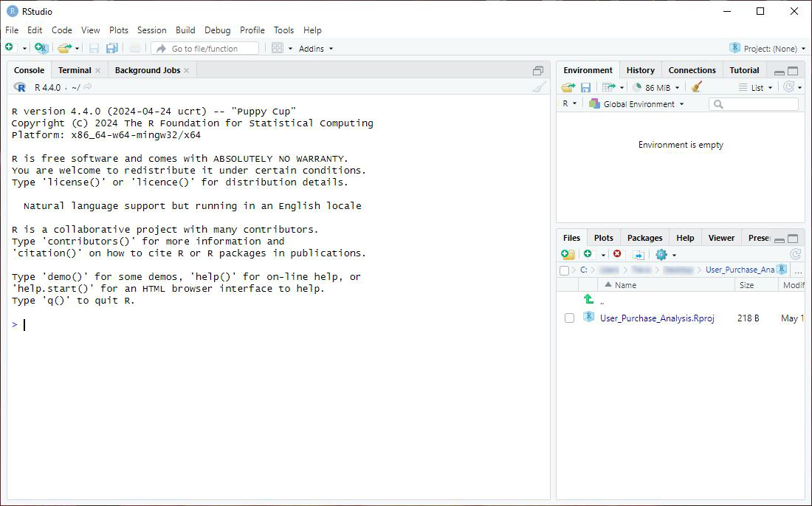Viewport: 812px width, 506px height.
Task: Maximize the Files pane
Action: point(793,239)
